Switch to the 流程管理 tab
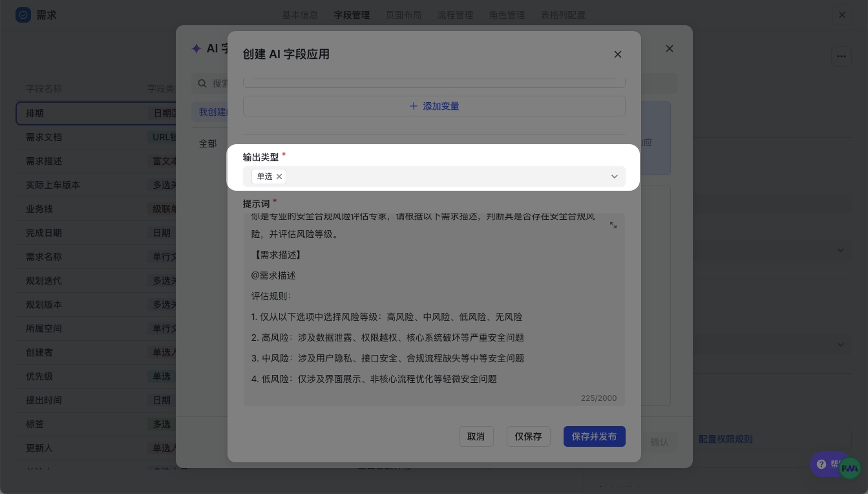 pos(455,15)
